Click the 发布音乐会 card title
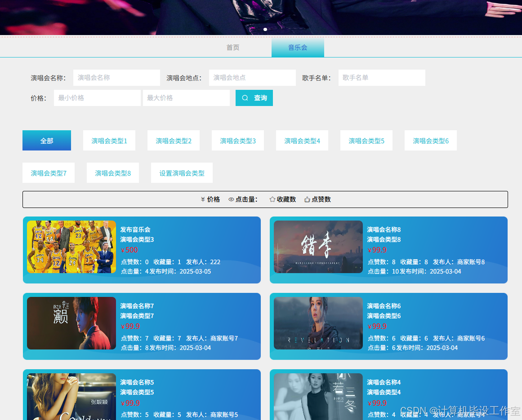This screenshot has width=522, height=420. click(x=135, y=230)
